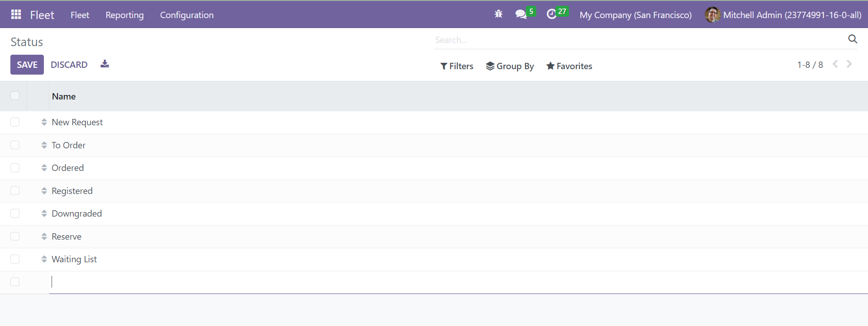
Task: Open the Filters dropdown
Action: click(457, 66)
